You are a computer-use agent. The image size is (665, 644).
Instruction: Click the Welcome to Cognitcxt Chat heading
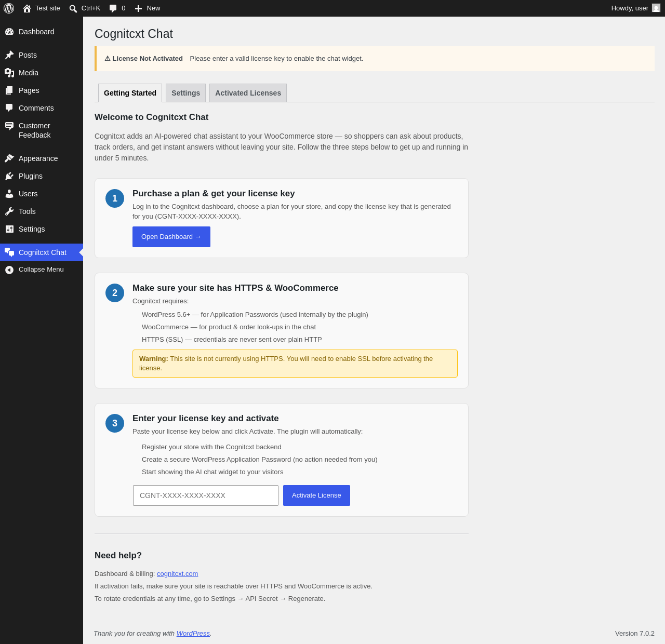pos(152,117)
